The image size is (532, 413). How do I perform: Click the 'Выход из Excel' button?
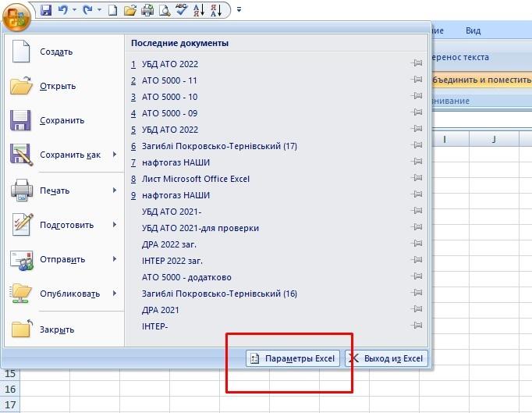[x=386, y=358]
